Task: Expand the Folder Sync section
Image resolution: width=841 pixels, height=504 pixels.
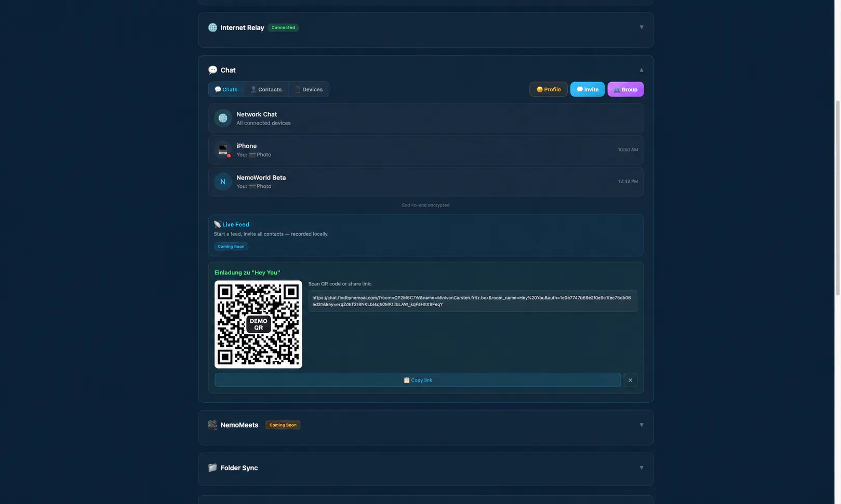Action: point(642,468)
